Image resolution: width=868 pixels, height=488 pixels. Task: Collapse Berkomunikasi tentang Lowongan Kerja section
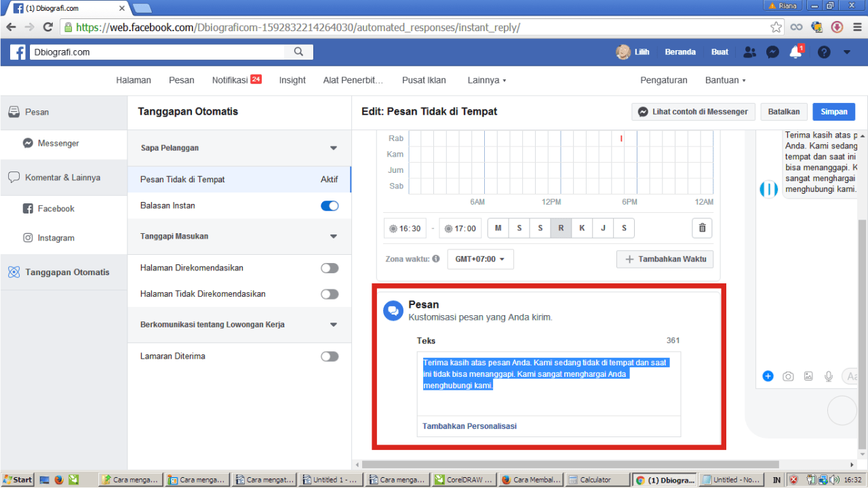[334, 325]
